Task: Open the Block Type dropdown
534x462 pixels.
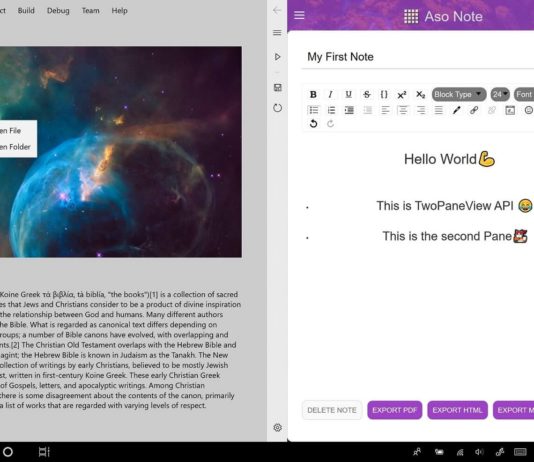Action: [x=459, y=94]
